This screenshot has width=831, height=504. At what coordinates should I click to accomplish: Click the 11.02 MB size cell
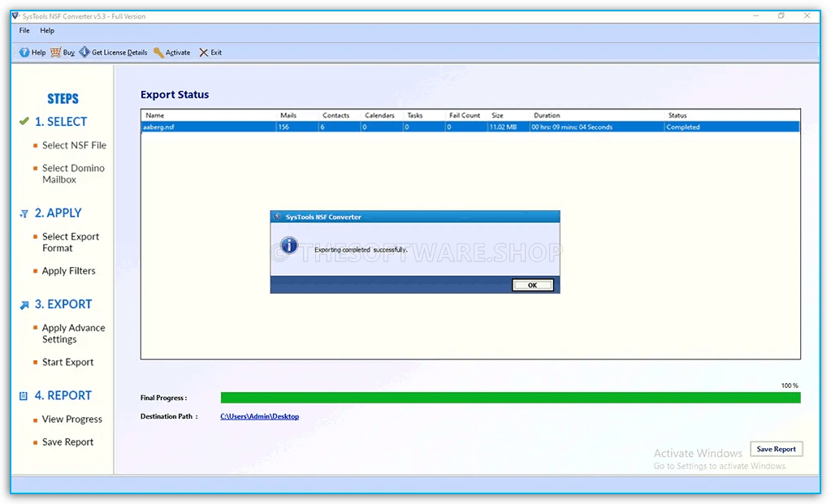tap(509, 127)
